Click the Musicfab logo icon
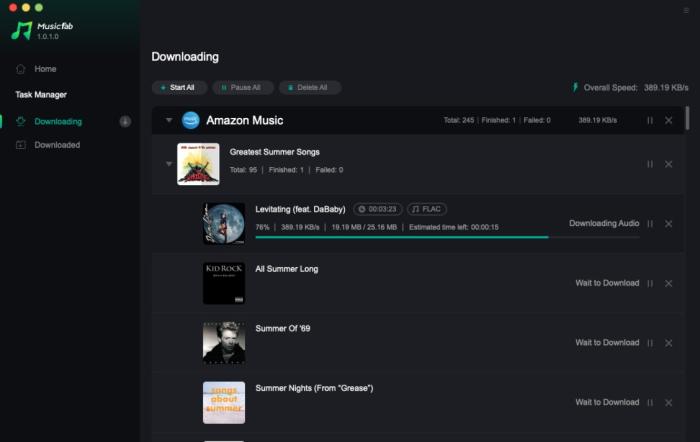This screenshot has width=700, height=442. pos(21,30)
